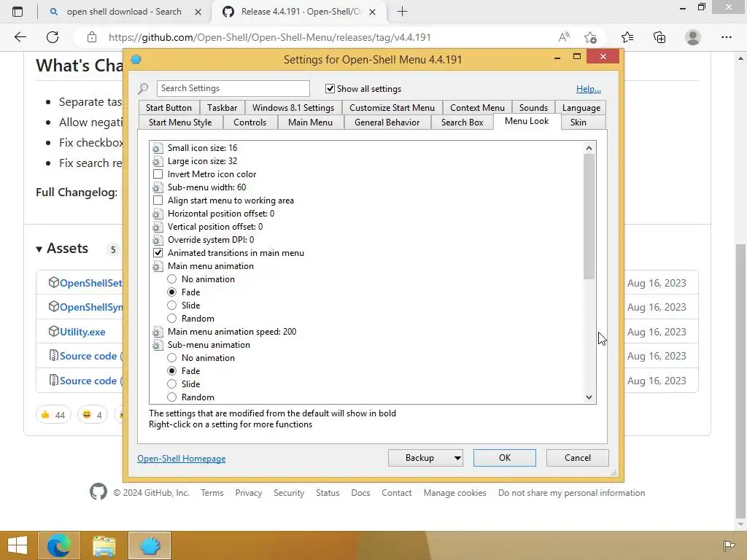Select Slide for Main menu animation

[172, 306]
